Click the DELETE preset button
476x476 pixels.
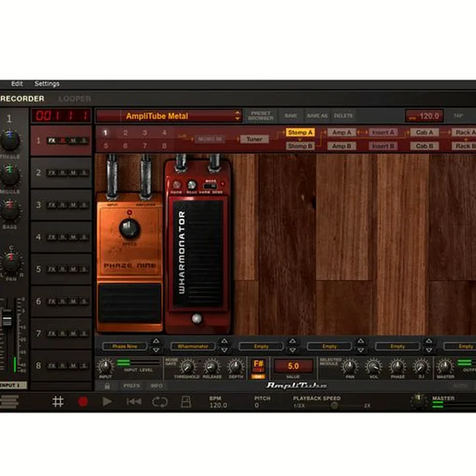pos(343,116)
